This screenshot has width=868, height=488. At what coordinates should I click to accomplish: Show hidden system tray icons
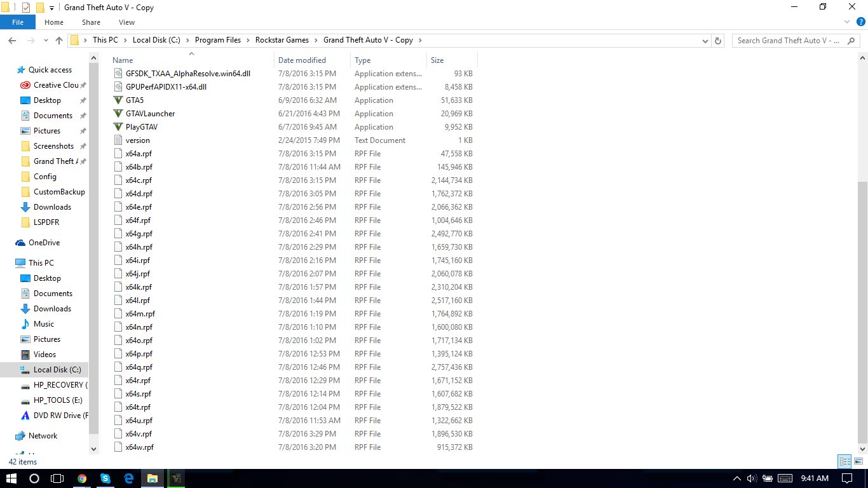[737, 478]
